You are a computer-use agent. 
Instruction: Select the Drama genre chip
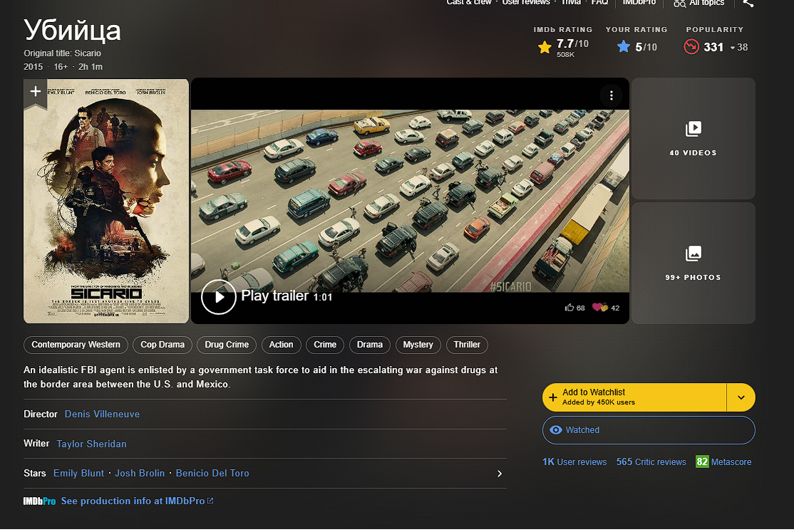click(x=370, y=345)
